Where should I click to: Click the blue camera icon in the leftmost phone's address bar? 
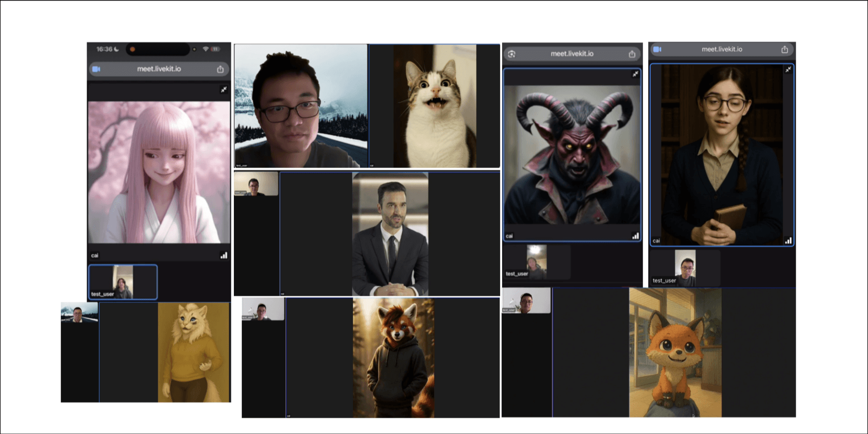[x=96, y=69]
